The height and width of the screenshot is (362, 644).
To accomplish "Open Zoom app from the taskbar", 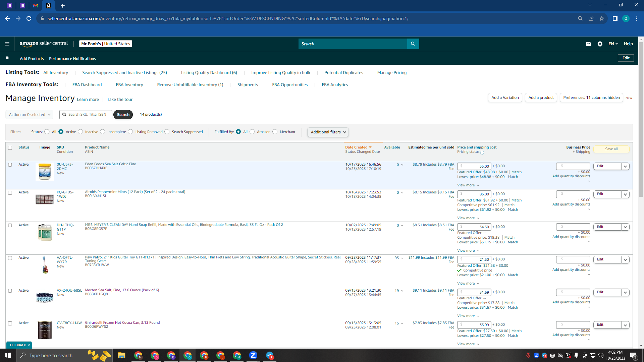I will 253,355.
